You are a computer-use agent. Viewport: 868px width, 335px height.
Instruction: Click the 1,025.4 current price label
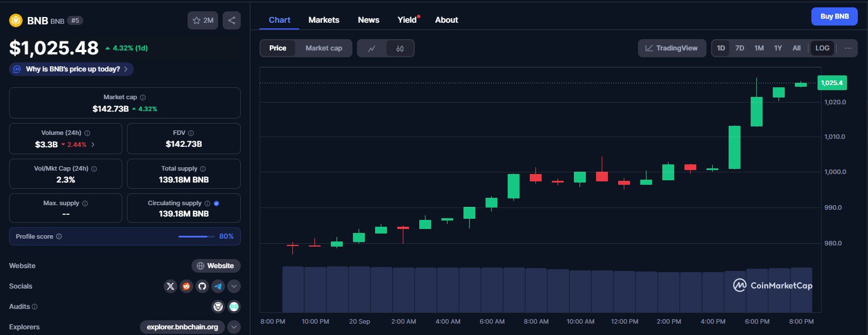pyautogui.click(x=832, y=83)
